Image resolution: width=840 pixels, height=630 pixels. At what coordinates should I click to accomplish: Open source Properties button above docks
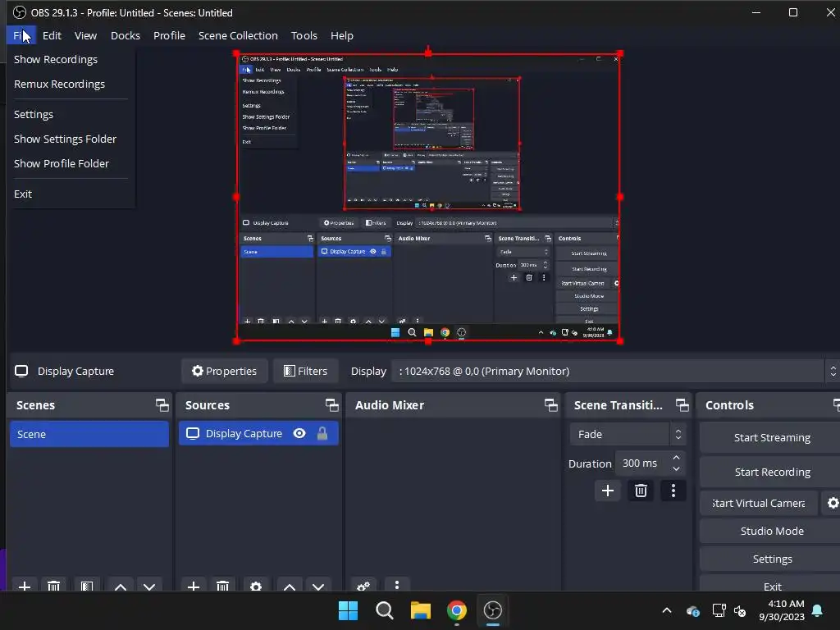pos(225,371)
